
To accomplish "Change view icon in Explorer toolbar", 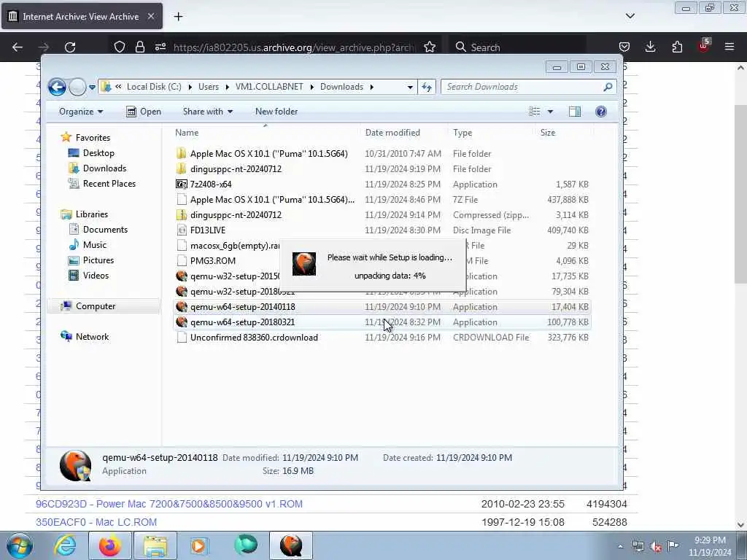I will (535, 112).
